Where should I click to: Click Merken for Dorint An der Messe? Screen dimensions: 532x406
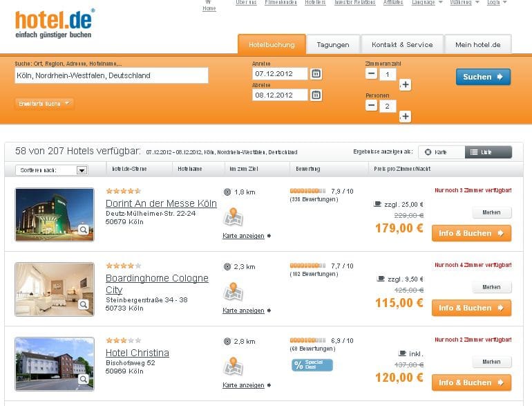coord(492,212)
